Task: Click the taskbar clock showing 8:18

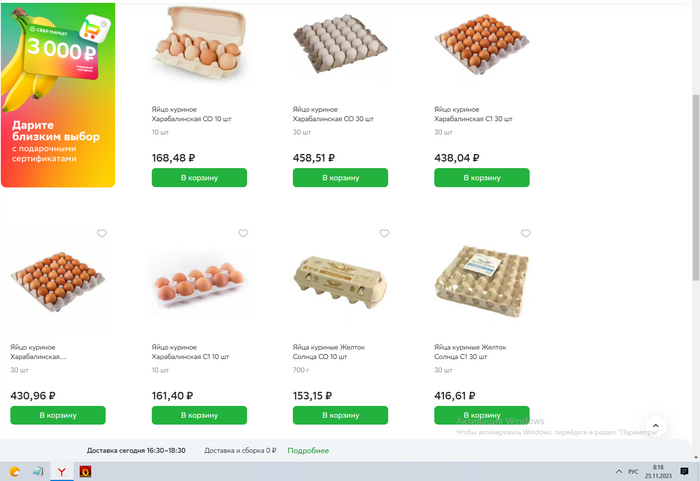Action: [x=658, y=472]
